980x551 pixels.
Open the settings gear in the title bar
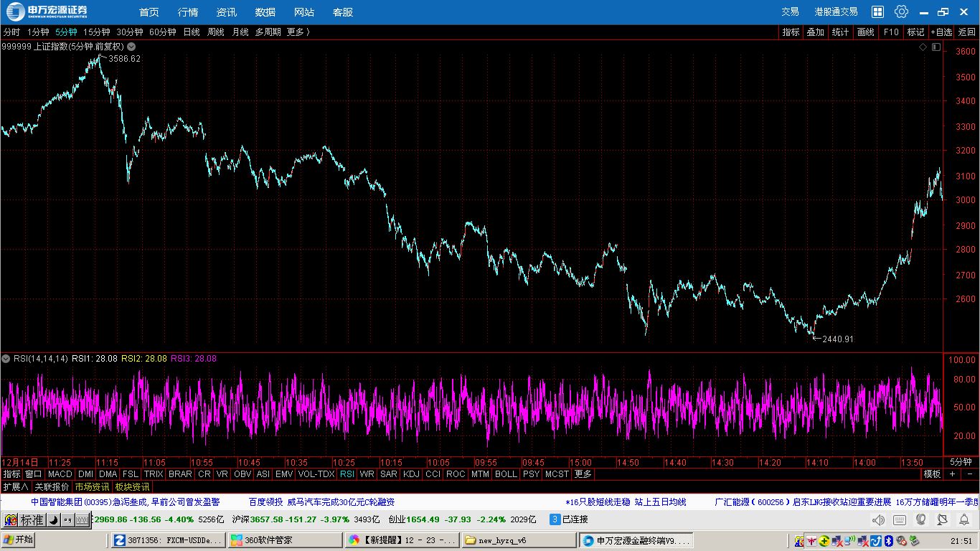(901, 12)
